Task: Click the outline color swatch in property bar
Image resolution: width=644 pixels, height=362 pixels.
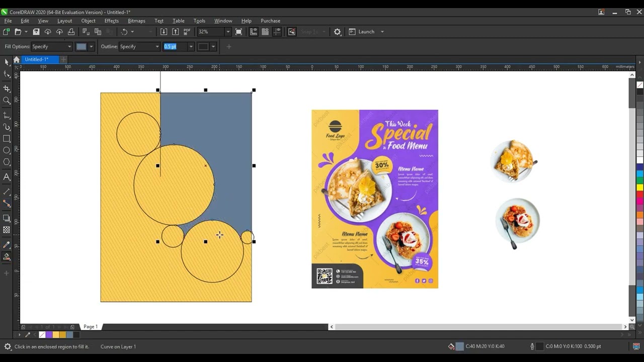Action: pos(203,47)
